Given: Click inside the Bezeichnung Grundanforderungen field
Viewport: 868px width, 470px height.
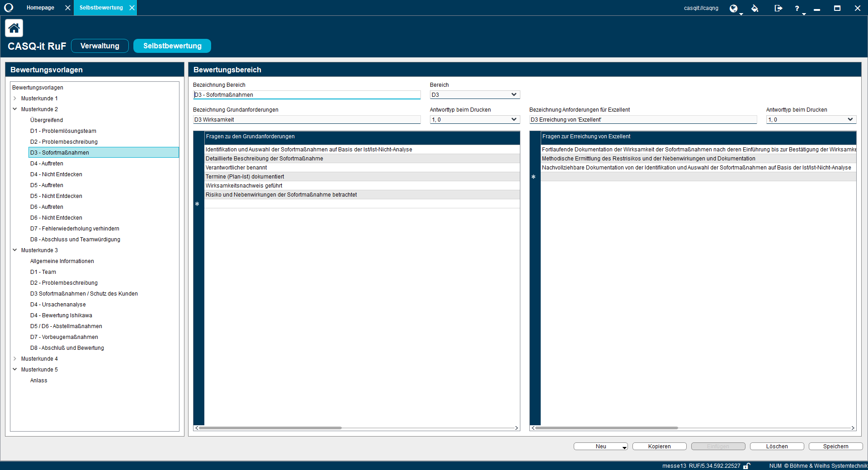Looking at the screenshot, I should click(307, 119).
